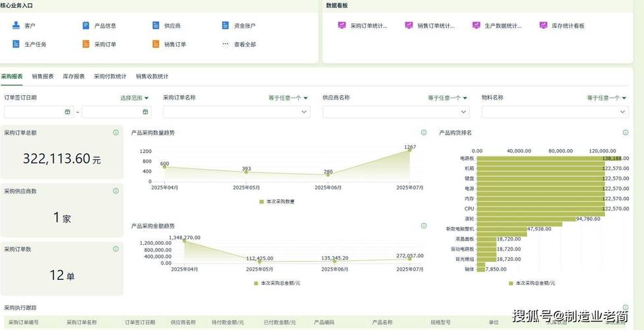
Task: Open the 供应商 link
Action: tap(173, 26)
